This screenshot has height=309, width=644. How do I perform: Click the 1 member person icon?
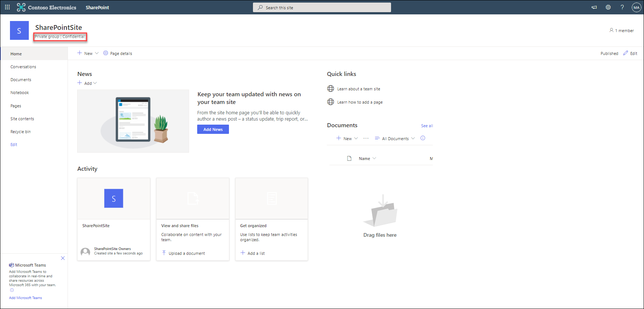click(x=612, y=30)
